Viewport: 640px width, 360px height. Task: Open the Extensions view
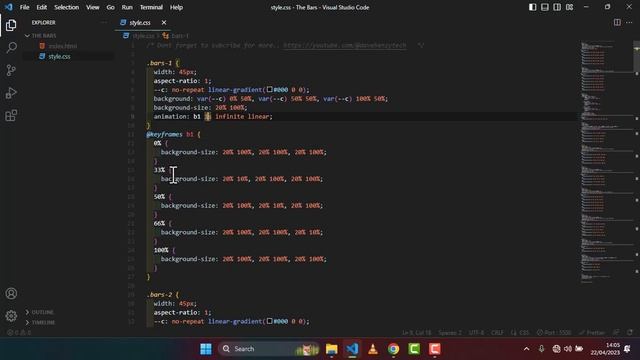pyautogui.click(x=11, y=115)
